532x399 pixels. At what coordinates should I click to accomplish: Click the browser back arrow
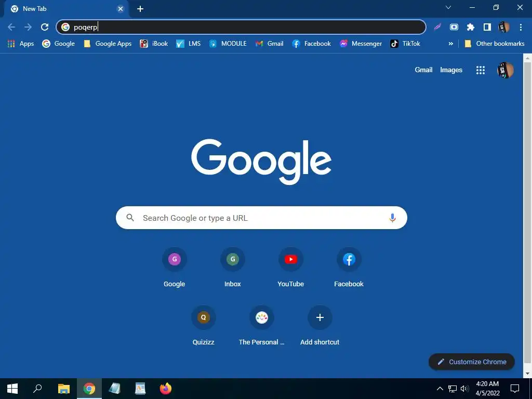[11, 27]
